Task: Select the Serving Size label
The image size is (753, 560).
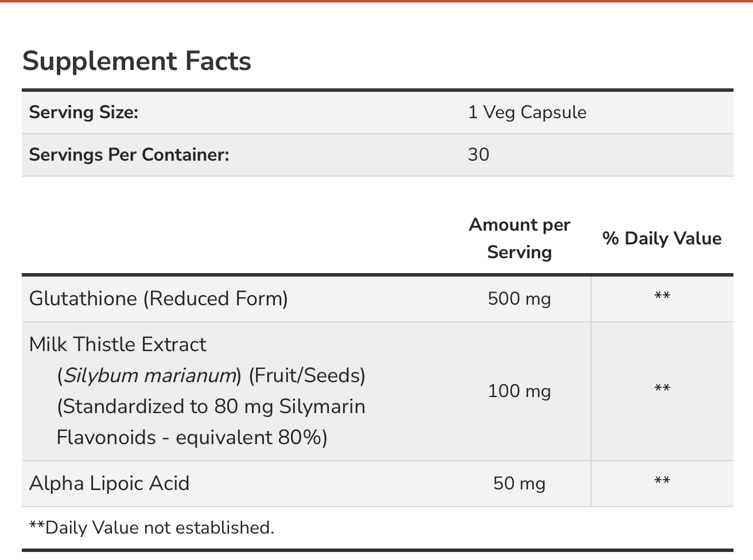Action: click(84, 112)
